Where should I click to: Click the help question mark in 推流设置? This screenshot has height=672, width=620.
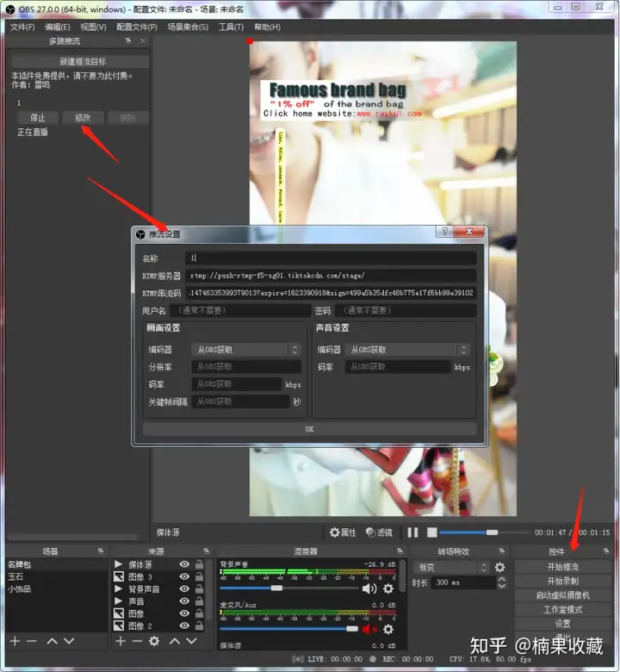click(x=444, y=232)
